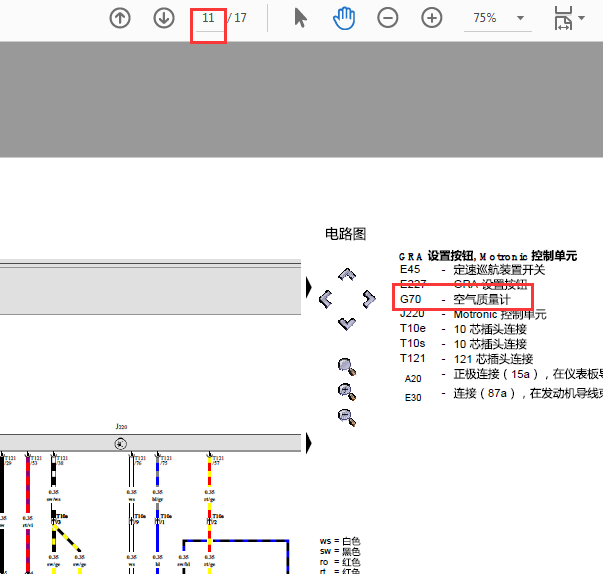Click the upper black triangle marker
Viewport: 603px width, 574px height.
(x=309, y=287)
